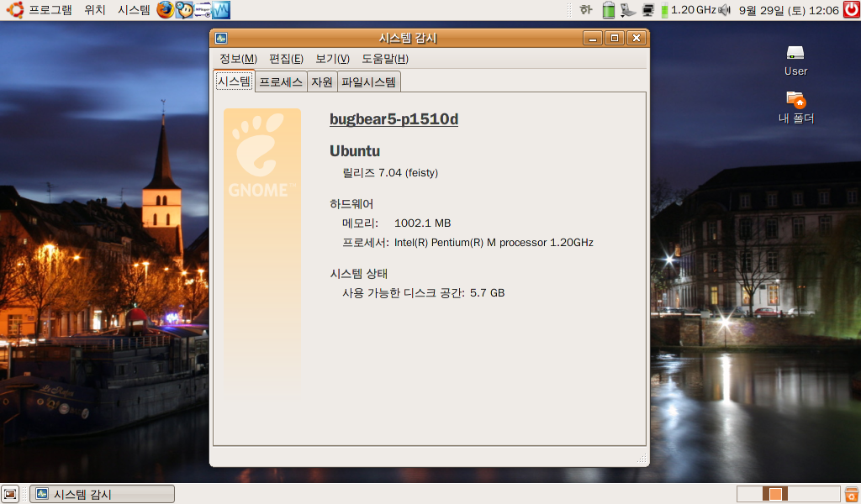Click the 시스템 감시 window title bar

pyautogui.click(x=408, y=38)
